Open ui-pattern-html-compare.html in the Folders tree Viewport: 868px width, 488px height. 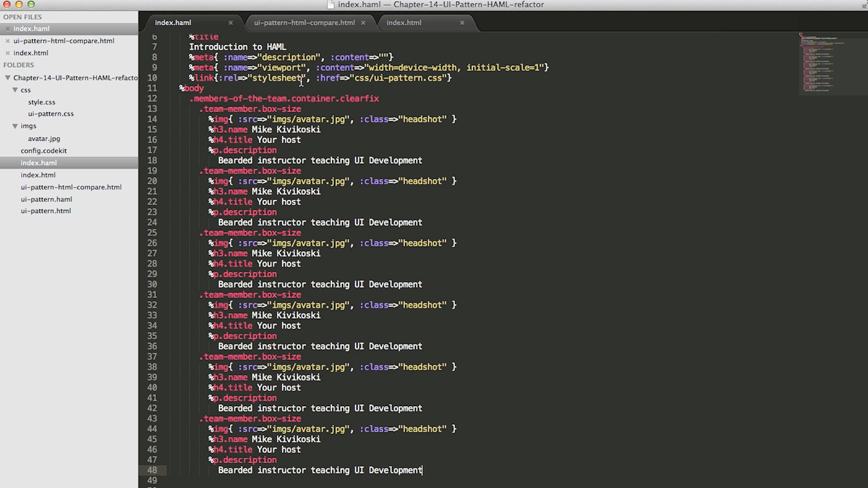click(x=71, y=187)
